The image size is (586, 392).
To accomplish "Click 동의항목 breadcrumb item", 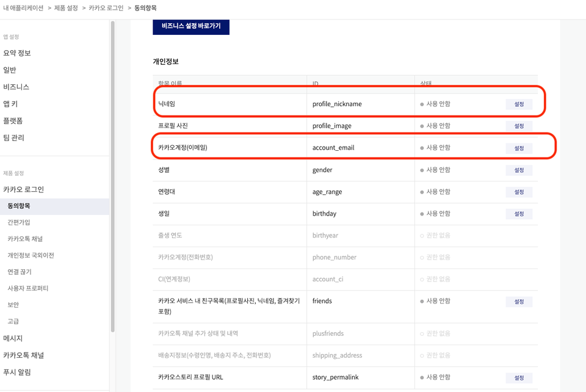I will 146,8.
